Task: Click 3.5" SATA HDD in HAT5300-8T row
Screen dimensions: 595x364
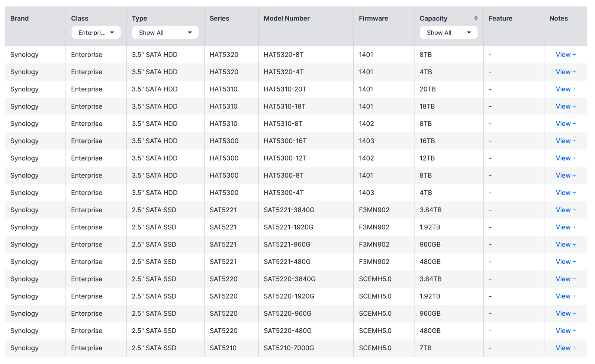Action: point(155,175)
